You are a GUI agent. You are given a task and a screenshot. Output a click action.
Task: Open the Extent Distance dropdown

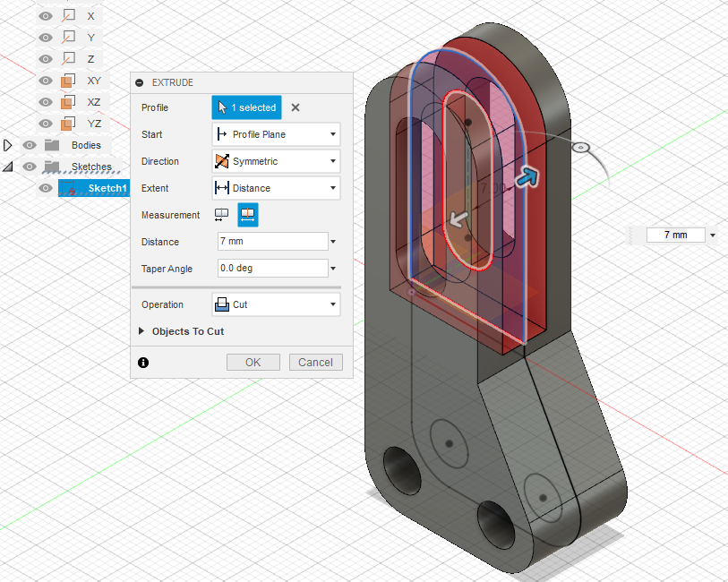[x=277, y=188]
